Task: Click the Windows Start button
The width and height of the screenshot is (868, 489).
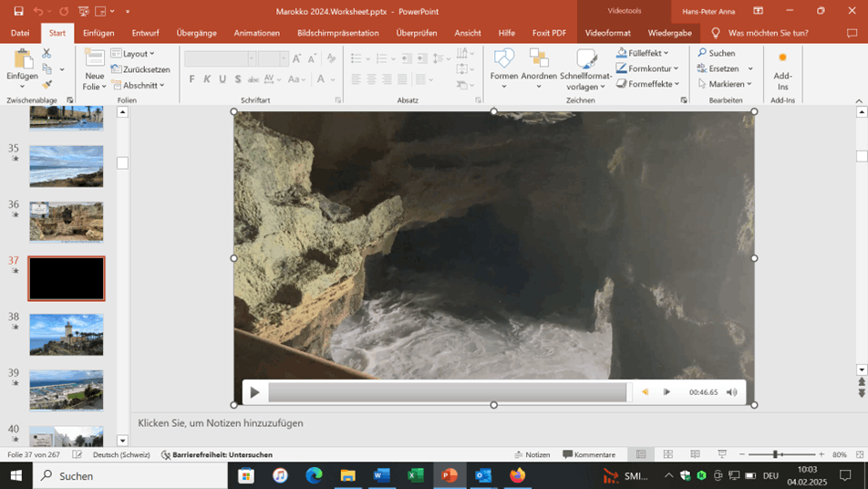Action: [16, 475]
